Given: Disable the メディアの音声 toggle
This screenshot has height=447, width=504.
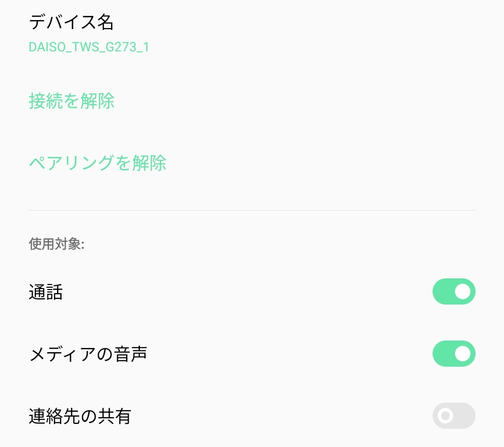Looking at the screenshot, I should coord(454,354).
